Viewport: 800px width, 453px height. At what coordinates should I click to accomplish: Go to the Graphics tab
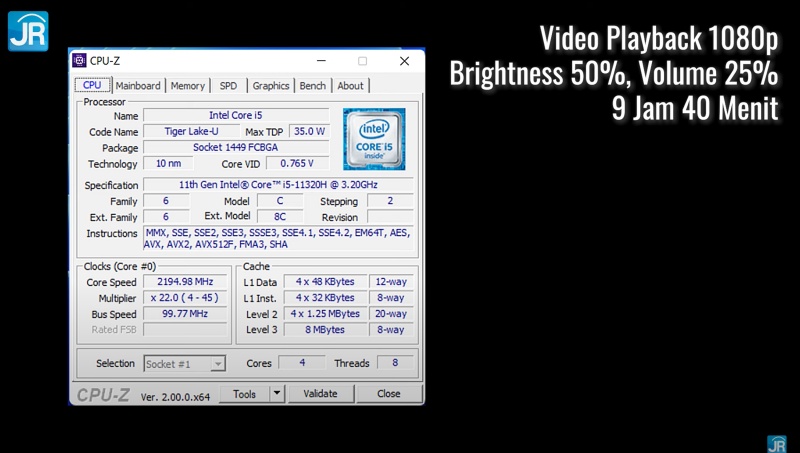click(270, 86)
